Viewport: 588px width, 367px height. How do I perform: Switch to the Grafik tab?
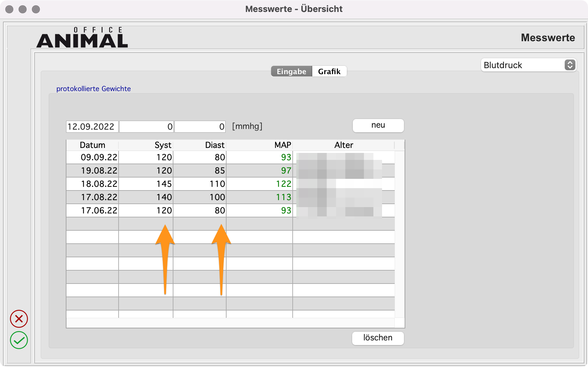click(x=329, y=71)
